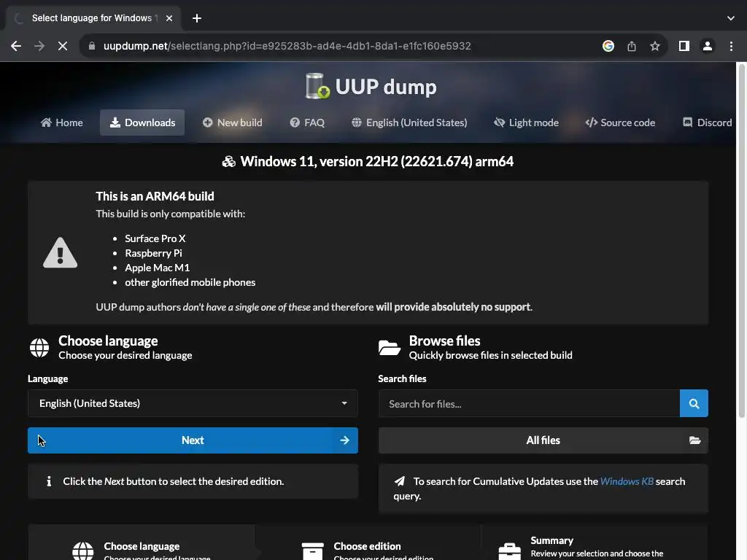Click the Browse files folder icon
This screenshot has width=747, height=560.
pyautogui.click(x=390, y=348)
